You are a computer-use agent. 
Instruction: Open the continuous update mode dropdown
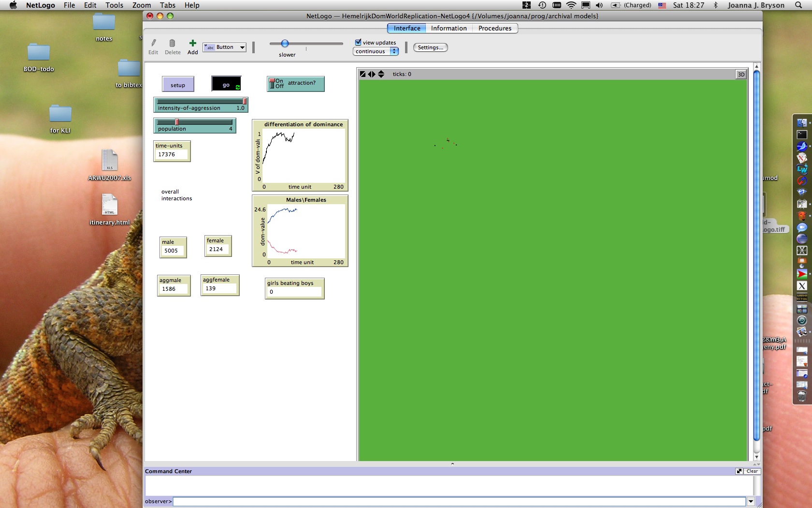click(376, 51)
